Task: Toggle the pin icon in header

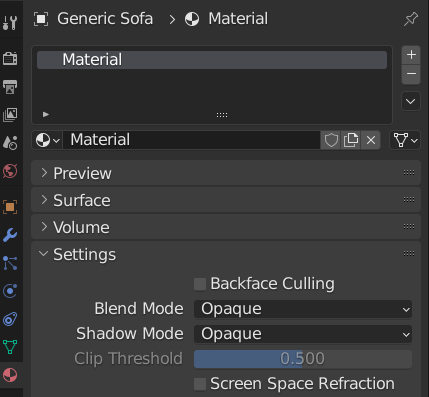Action: tap(411, 19)
